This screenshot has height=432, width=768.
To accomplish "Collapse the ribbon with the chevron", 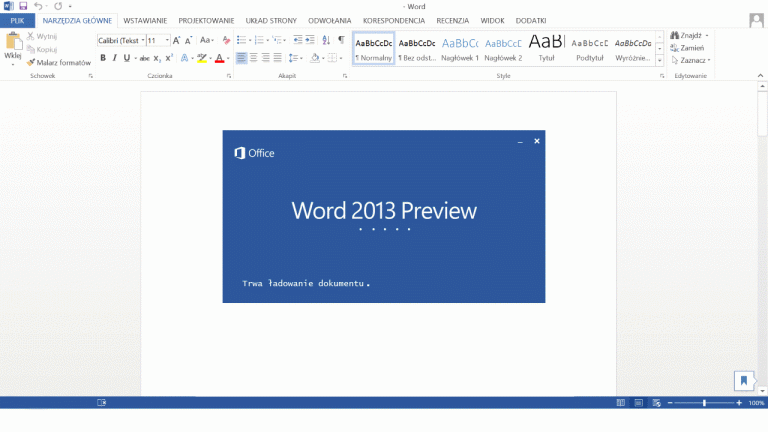I will [760, 75].
